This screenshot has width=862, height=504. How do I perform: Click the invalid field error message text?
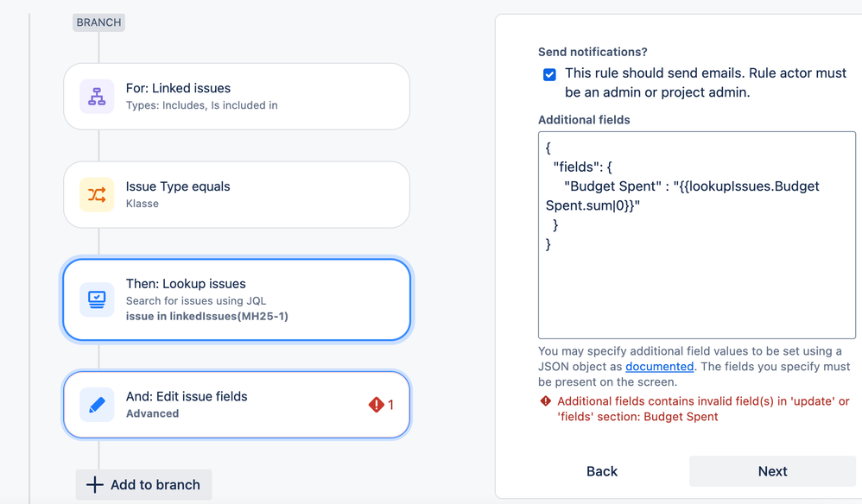(x=703, y=409)
